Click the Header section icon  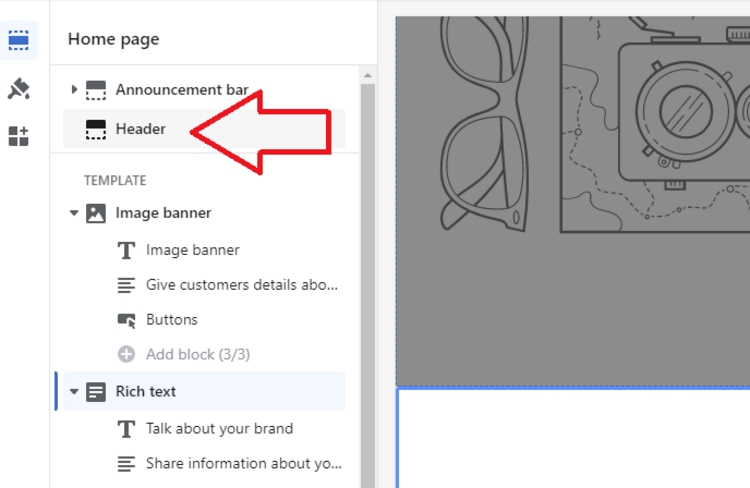(96, 129)
